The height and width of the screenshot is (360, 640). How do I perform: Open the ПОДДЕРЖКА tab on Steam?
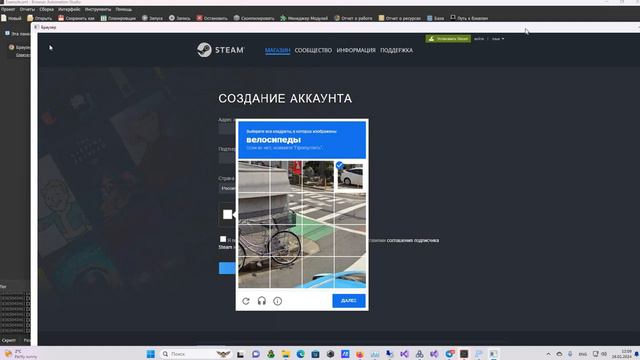tap(396, 50)
